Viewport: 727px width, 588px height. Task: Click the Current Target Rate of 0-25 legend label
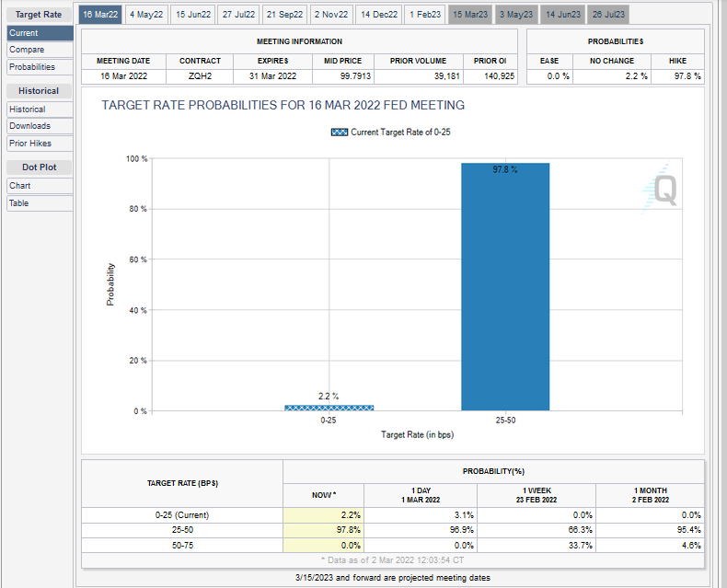400,133
